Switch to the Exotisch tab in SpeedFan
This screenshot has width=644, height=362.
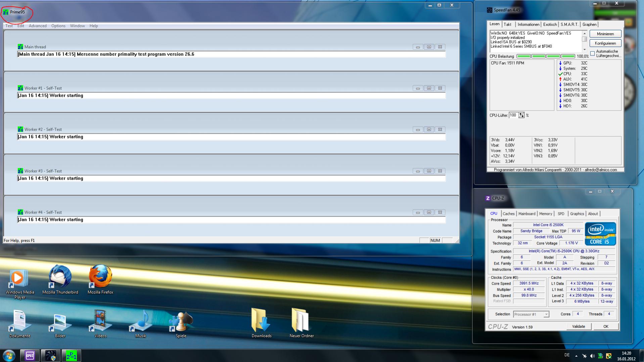[x=550, y=25]
